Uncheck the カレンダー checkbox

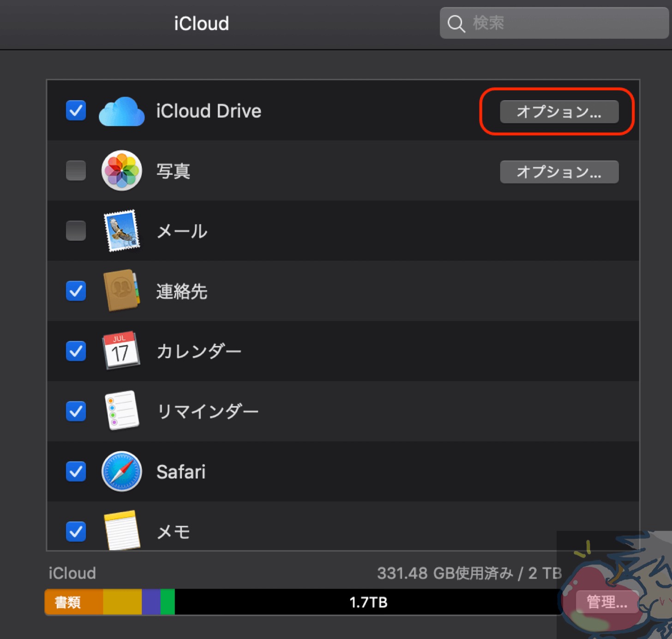click(76, 351)
